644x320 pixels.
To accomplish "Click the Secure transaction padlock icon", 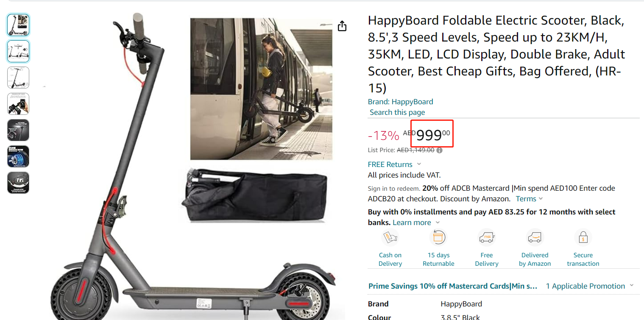I will pyautogui.click(x=583, y=238).
